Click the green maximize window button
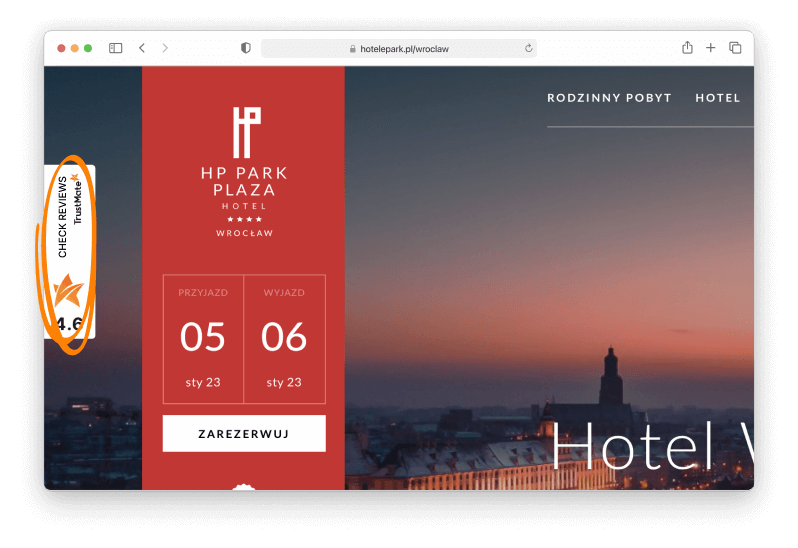This screenshot has height=548, width=798. point(88,48)
